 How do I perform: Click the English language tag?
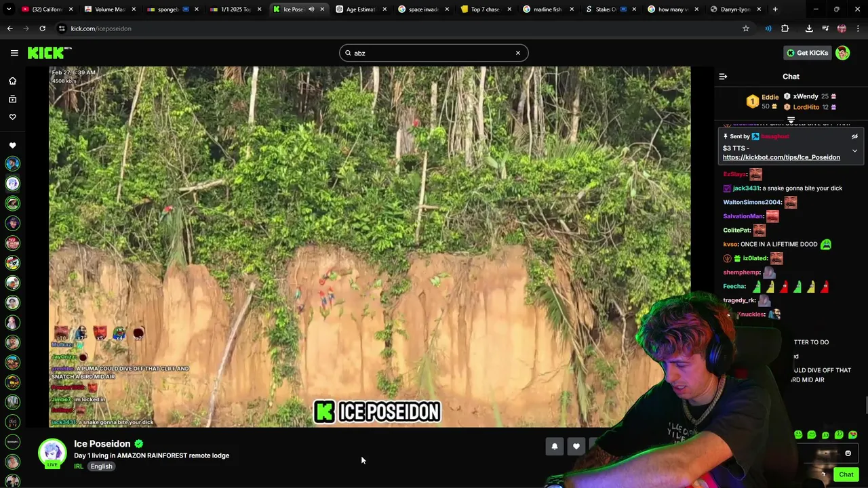[101, 466]
